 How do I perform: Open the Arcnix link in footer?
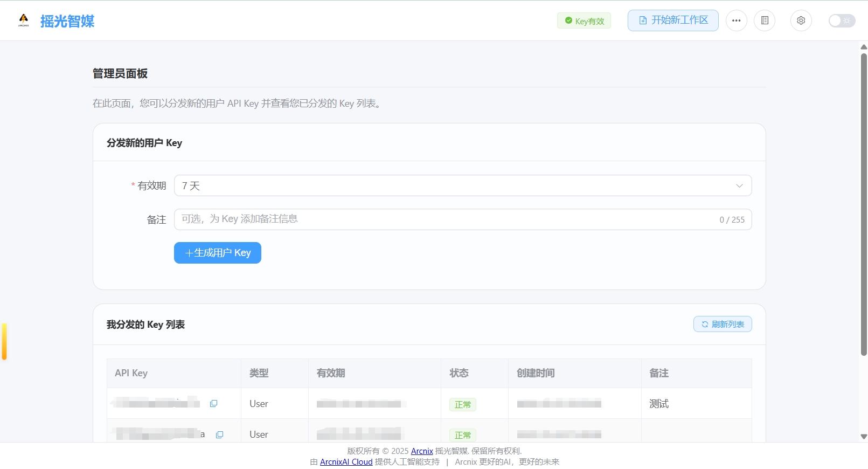point(422,451)
